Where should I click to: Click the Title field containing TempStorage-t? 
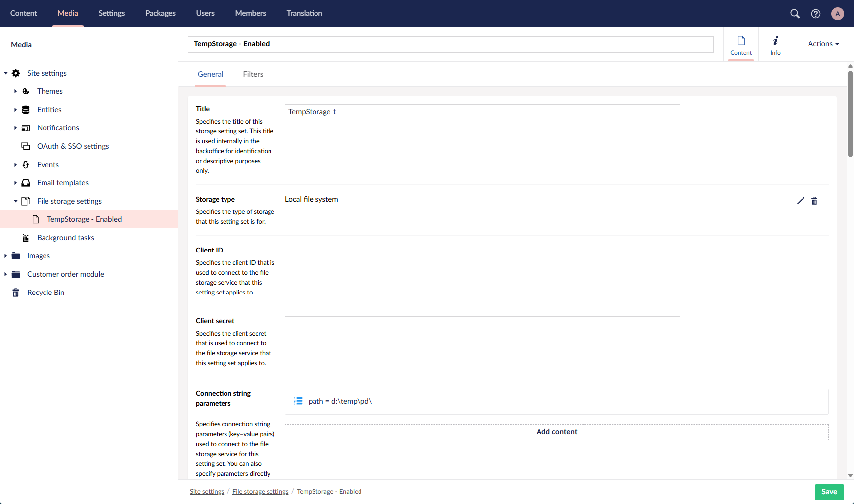483,112
